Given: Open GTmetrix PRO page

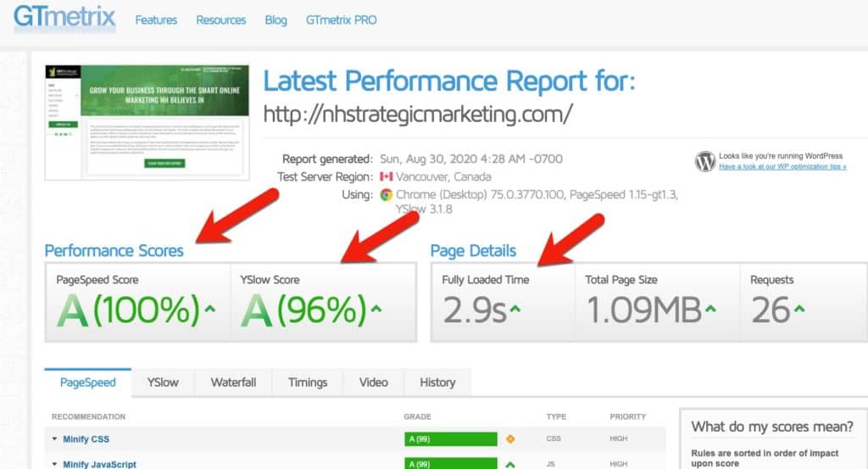Looking at the screenshot, I should click(x=341, y=20).
